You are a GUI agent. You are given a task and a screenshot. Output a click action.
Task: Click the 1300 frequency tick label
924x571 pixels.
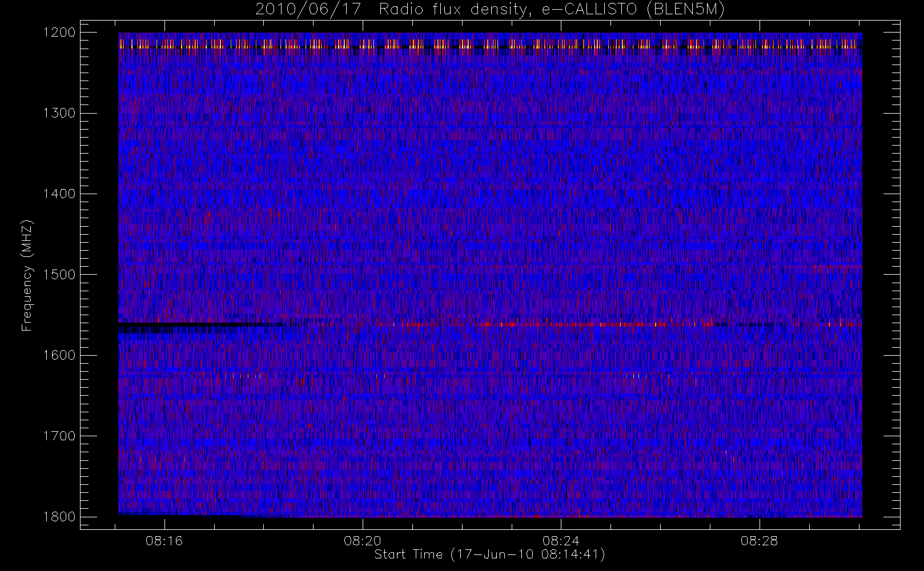tap(59, 113)
